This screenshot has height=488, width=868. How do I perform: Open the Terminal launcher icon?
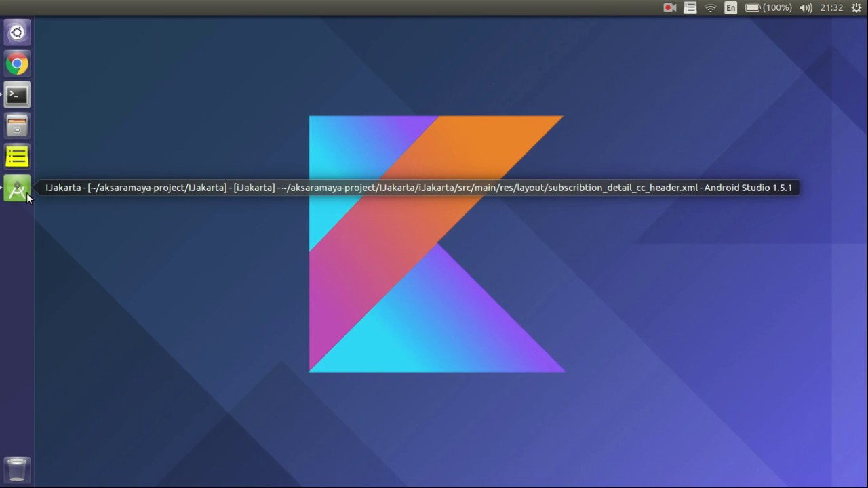17,96
